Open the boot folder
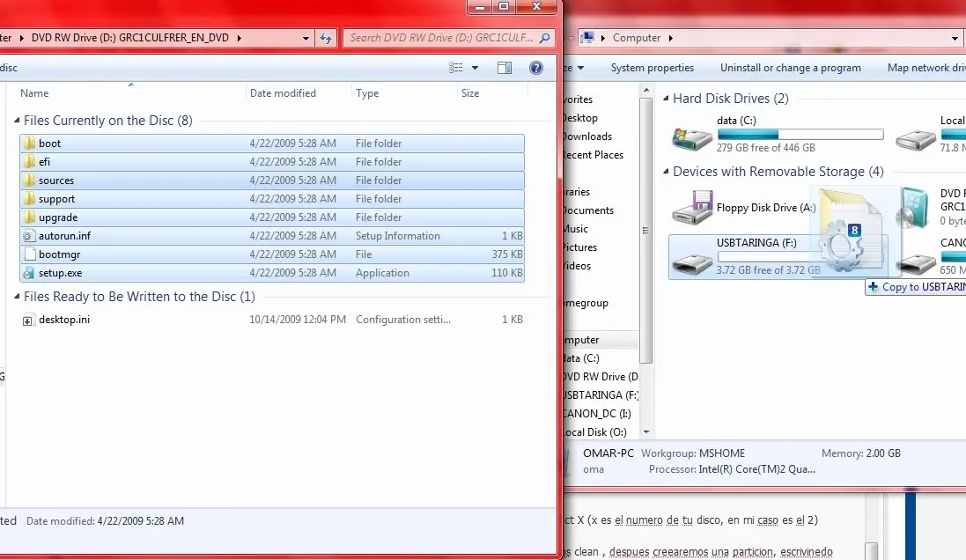 click(x=49, y=144)
